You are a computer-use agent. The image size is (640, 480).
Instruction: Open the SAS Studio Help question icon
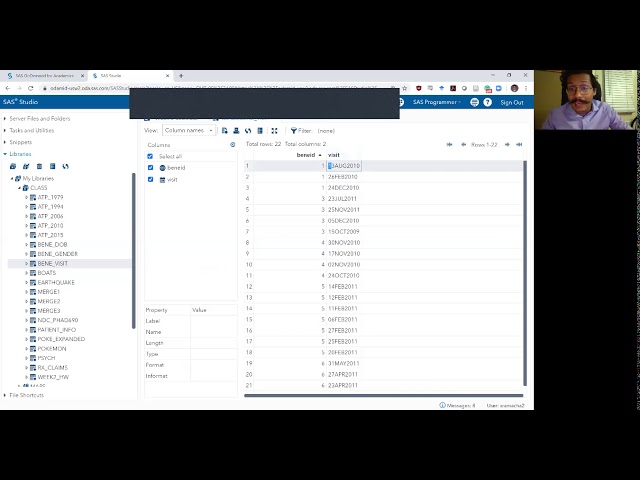(x=487, y=102)
